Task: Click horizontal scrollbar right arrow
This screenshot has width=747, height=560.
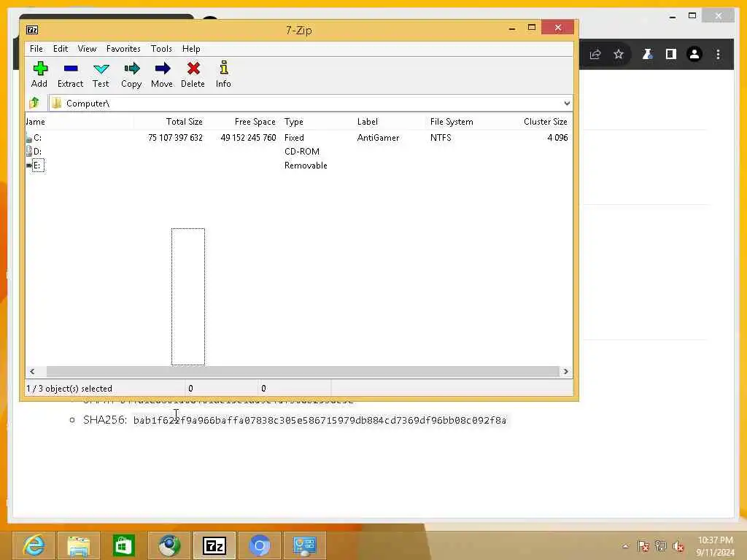Action: pyautogui.click(x=565, y=371)
